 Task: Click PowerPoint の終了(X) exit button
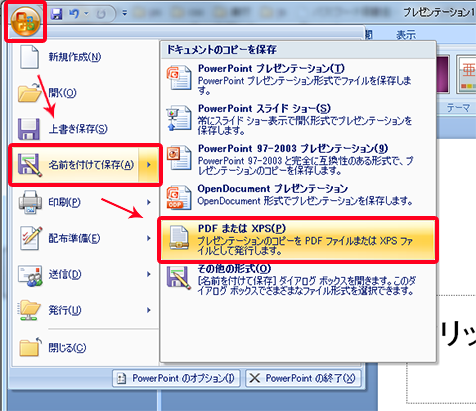(x=303, y=378)
